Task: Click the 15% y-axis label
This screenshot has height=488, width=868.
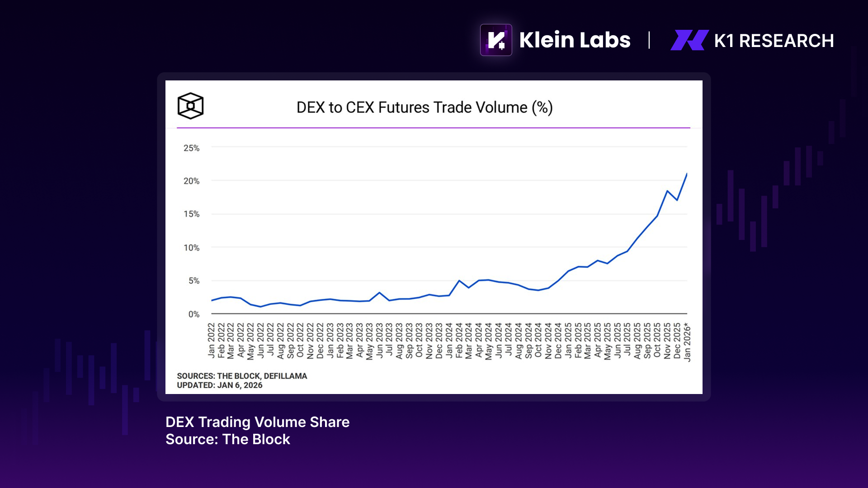Action: coord(191,214)
